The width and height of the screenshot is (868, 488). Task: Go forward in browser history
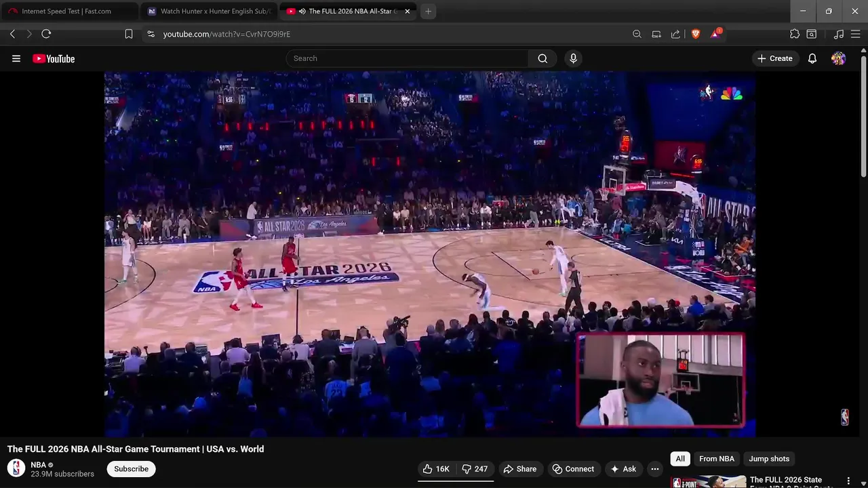tap(29, 34)
